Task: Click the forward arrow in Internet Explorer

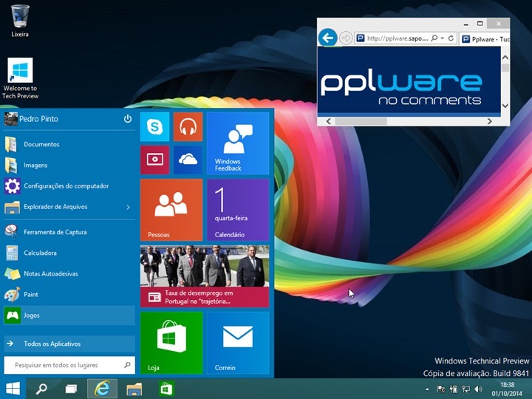Action: click(x=345, y=38)
